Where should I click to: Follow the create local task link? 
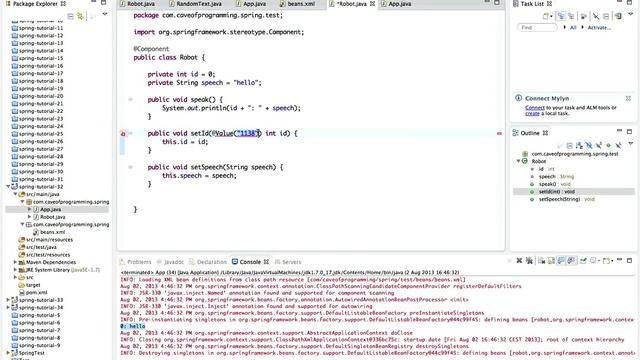point(532,113)
